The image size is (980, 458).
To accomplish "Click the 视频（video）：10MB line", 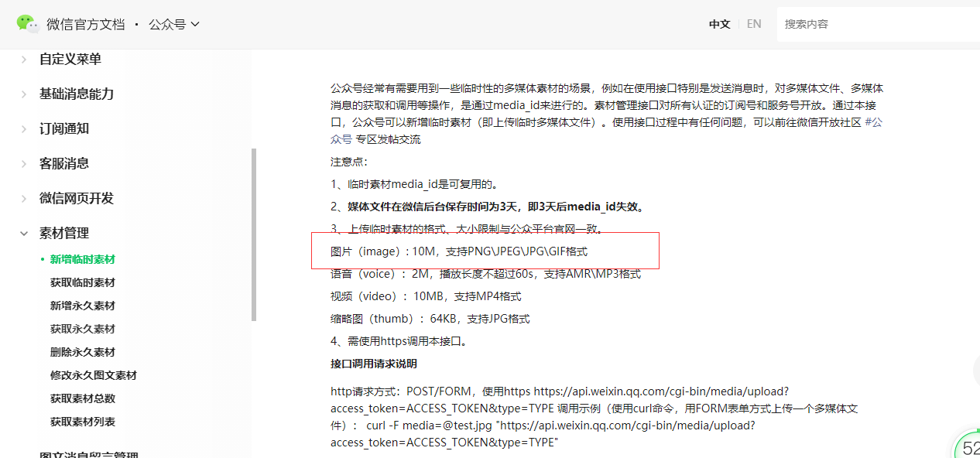I will [x=426, y=297].
